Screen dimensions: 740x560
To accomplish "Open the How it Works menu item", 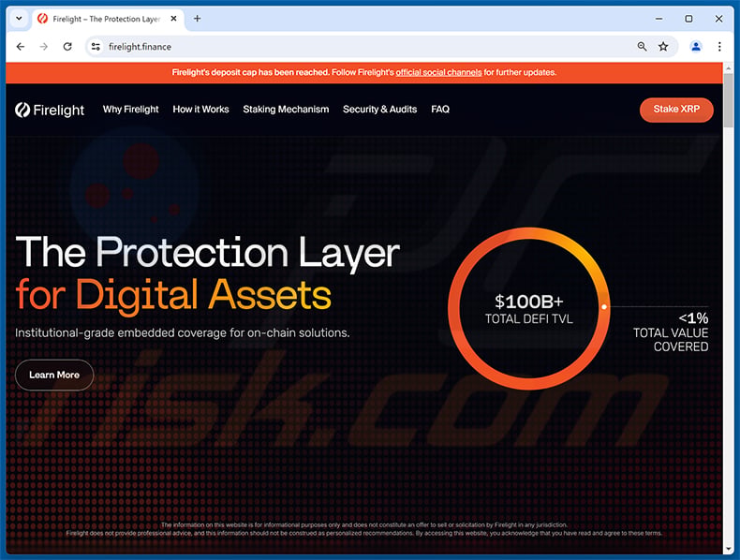I will 200,109.
